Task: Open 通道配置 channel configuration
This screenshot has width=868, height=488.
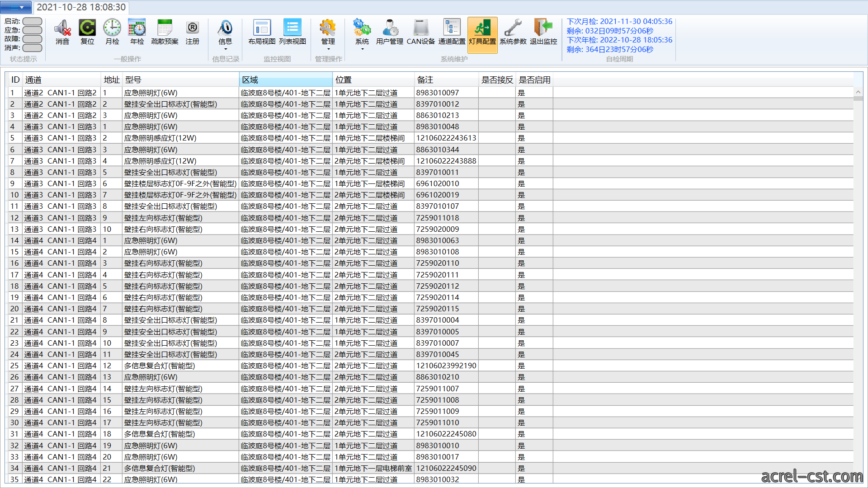Action: tap(452, 32)
